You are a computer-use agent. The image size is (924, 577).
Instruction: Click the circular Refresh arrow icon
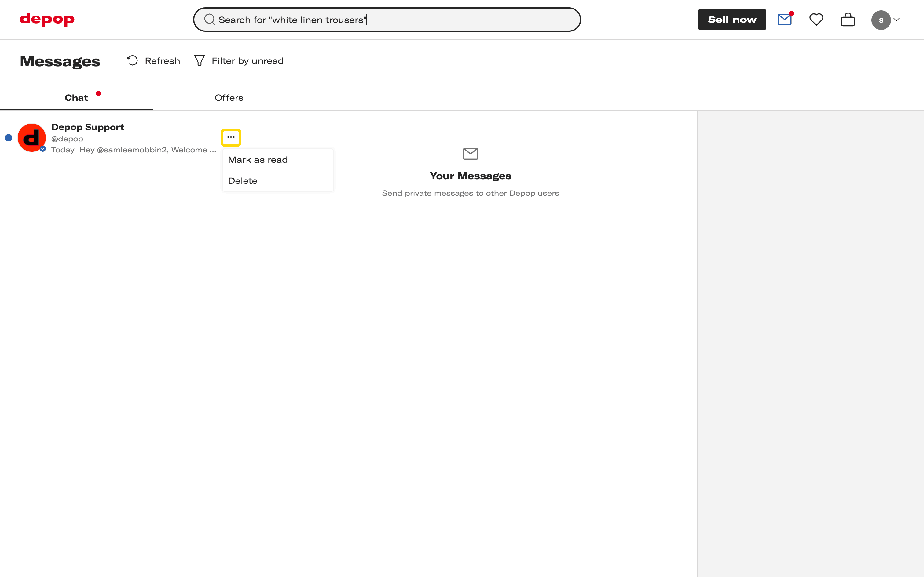coord(133,61)
